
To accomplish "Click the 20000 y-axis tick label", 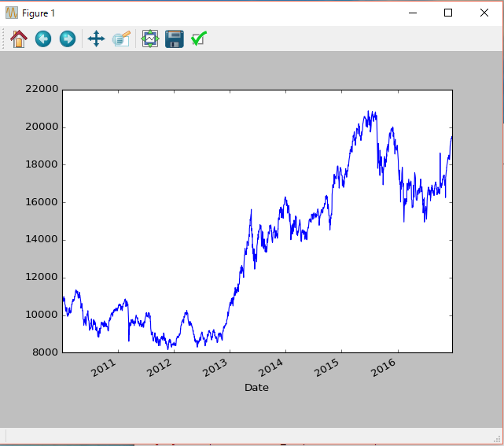I will pos(42,127).
